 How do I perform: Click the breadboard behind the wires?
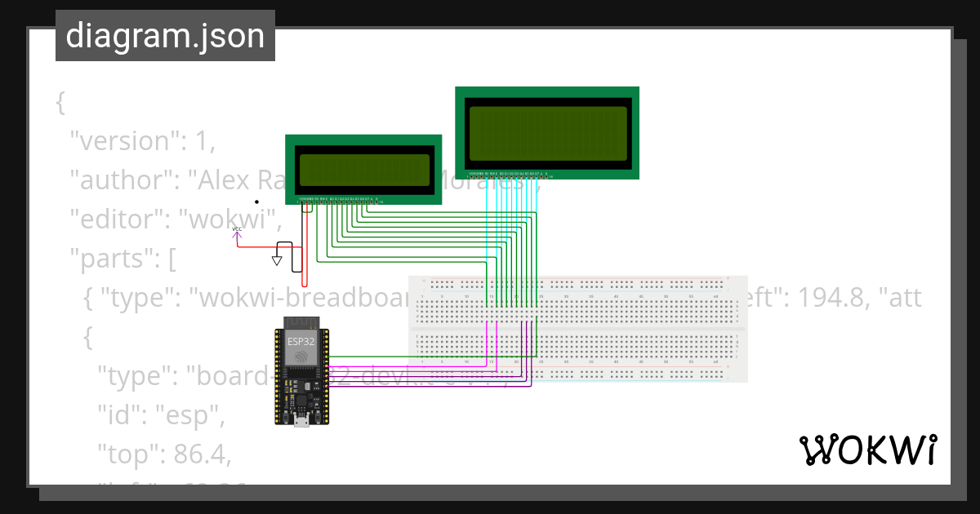653,326
